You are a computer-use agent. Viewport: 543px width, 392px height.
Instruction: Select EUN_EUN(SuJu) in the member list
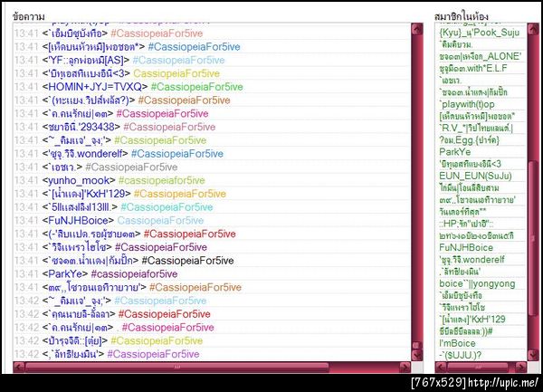tap(475, 176)
